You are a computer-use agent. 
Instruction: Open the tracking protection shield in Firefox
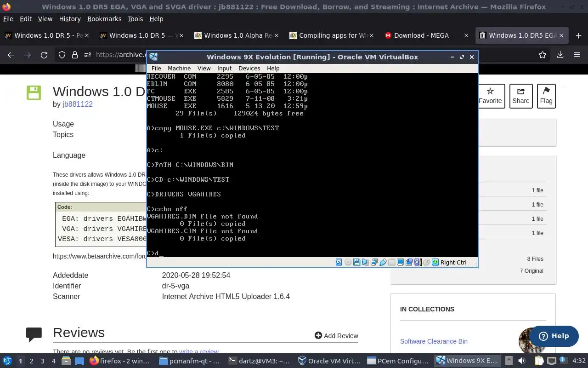[62, 55]
